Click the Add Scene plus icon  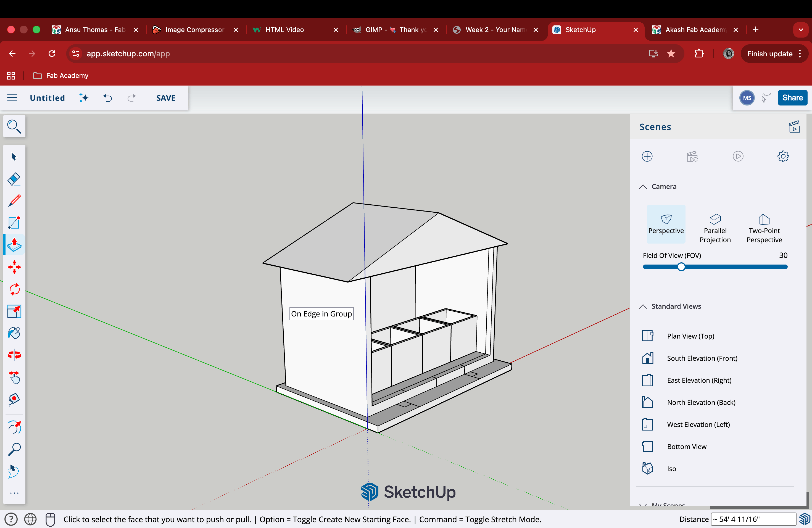coord(647,156)
